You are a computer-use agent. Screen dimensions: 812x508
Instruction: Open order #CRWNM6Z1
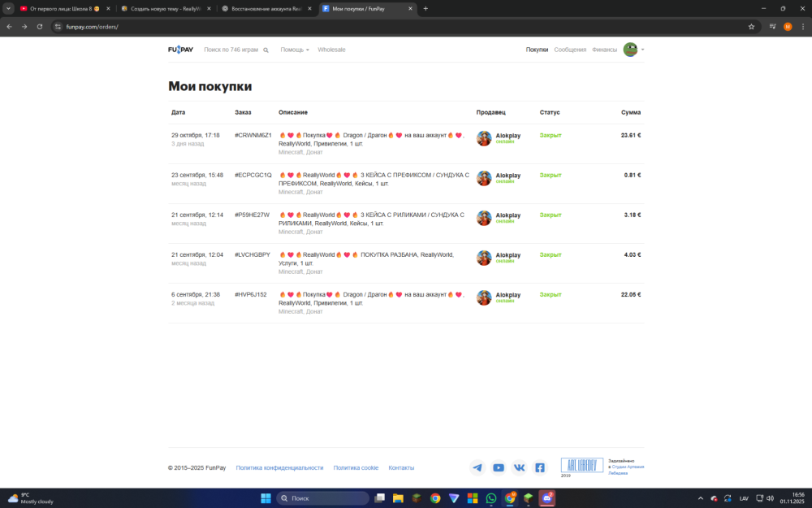tap(253, 135)
